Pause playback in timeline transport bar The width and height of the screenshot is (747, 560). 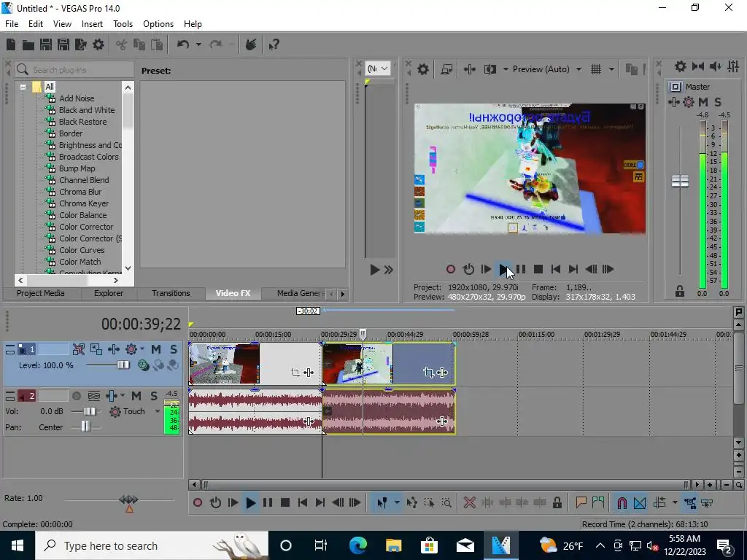pos(268,502)
